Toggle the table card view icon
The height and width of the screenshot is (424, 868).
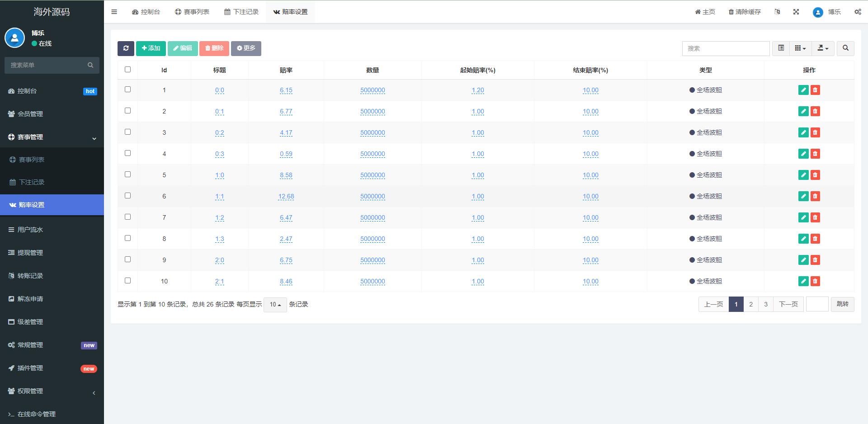click(781, 48)
